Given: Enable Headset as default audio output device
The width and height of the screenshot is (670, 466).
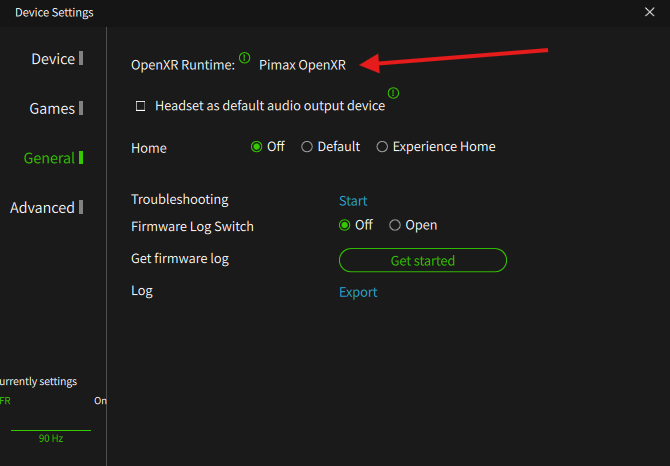Looking at the screenshot, I should pyautogui.click(x=141, y=106).
